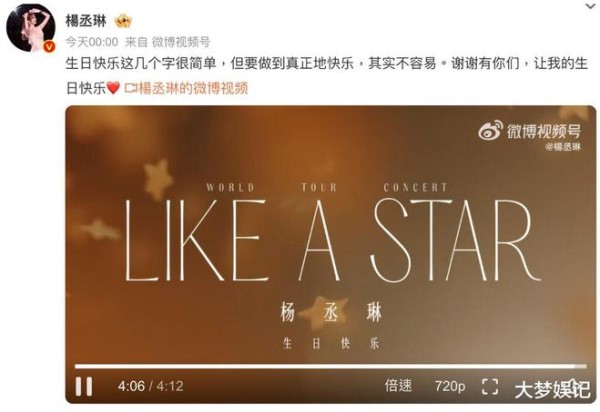Seek on the video progress bar
Screen dimensions: 600x412
[331, 366]
